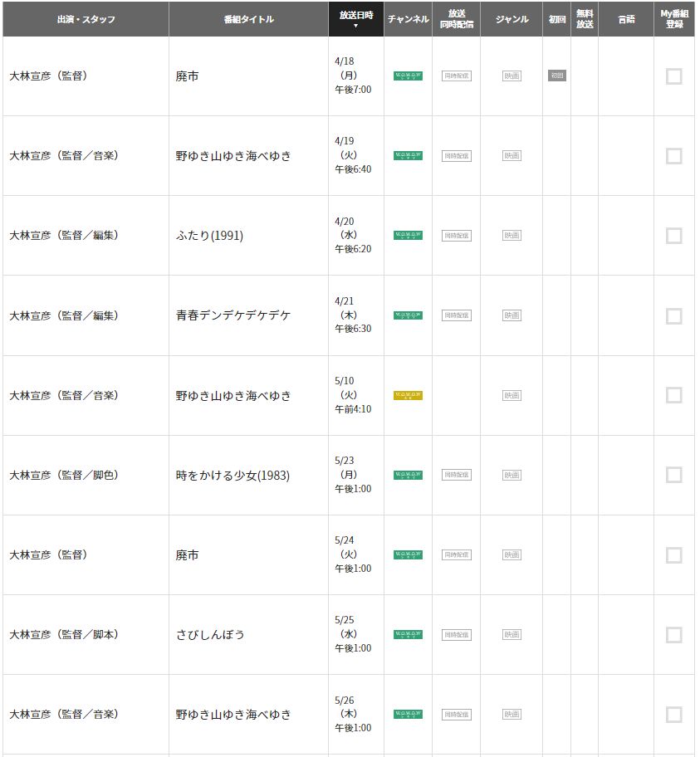Click the sort arrow under 放送日時
The image size is (700, 757).
coord(356,26)
